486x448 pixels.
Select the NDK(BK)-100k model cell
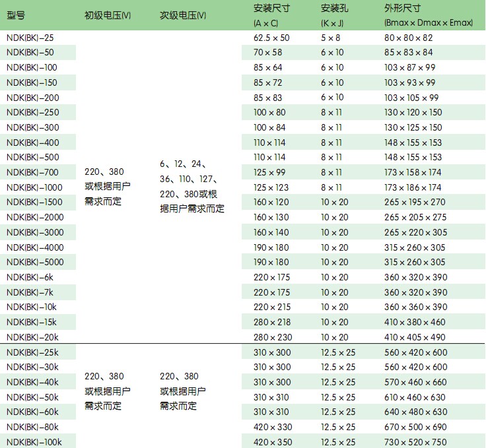coord(33,441)
